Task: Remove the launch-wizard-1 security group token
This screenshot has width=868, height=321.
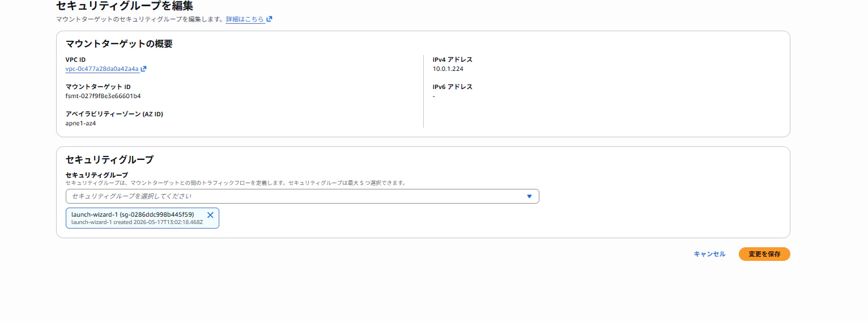Action: (x=210, y=215)
